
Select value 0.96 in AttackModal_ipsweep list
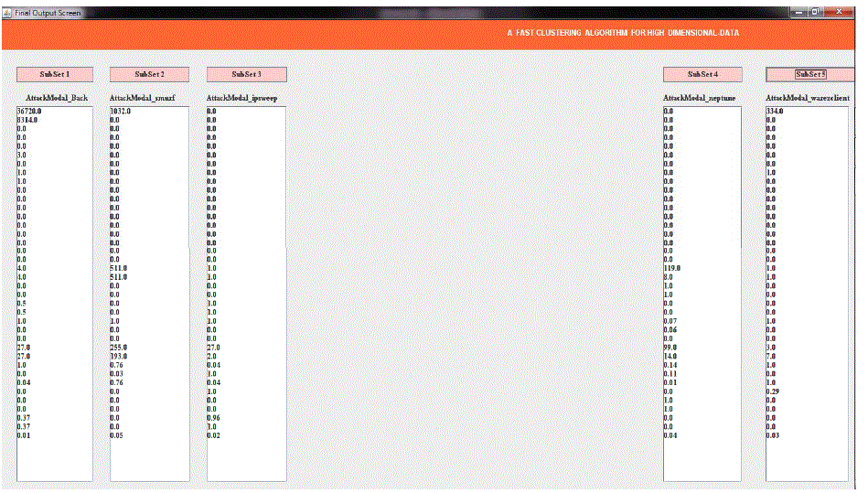click(x=213, y=418)
